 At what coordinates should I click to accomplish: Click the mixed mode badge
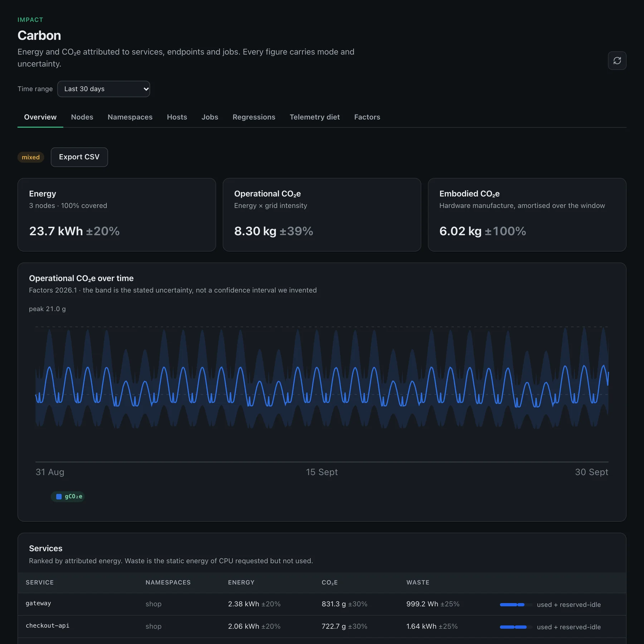click(31, 157)
